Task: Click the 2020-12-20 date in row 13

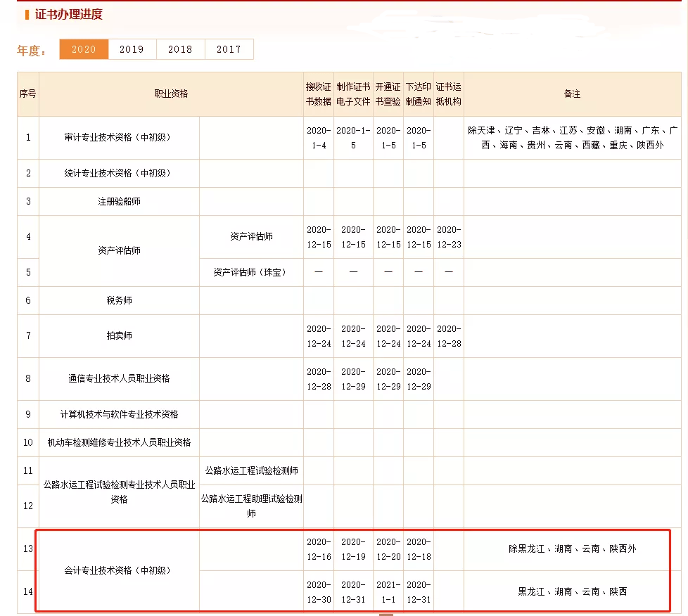Action: [x=388, y=549]
